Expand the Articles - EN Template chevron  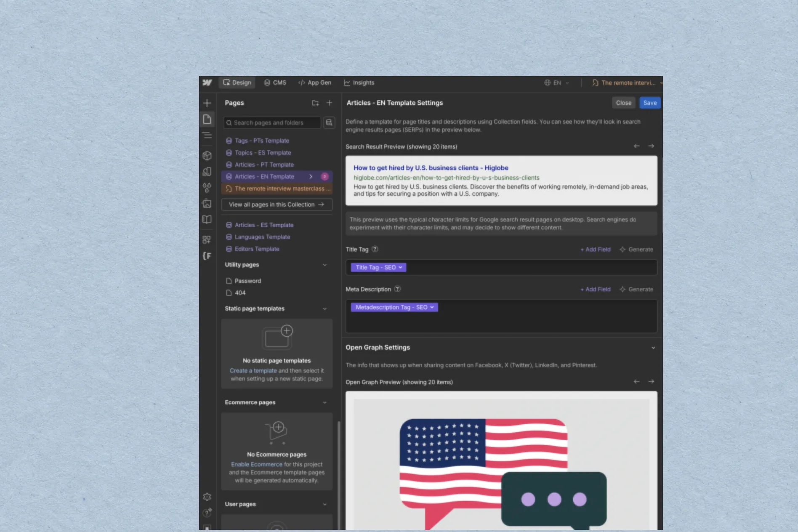[311, 177]
